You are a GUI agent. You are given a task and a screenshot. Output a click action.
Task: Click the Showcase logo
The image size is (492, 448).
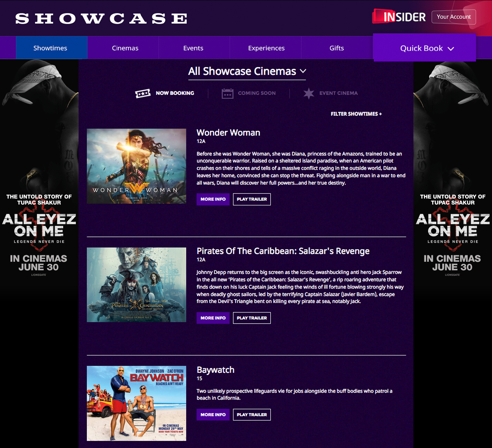101,18
